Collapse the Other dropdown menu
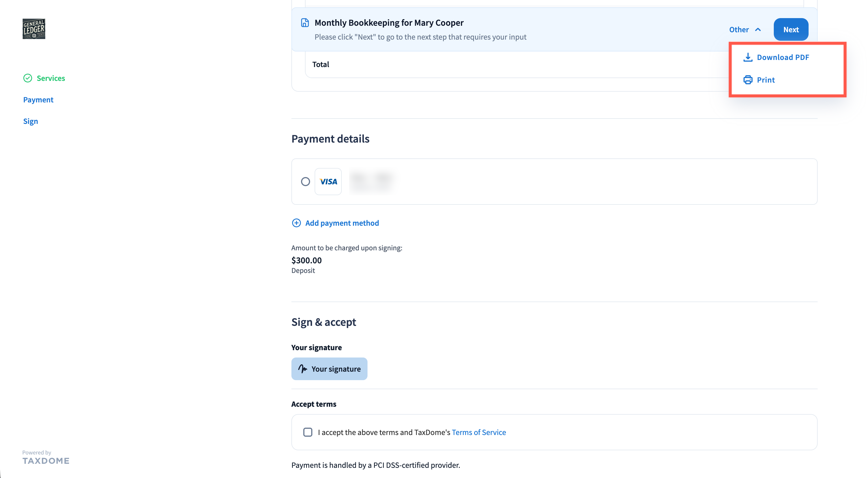The width and height of the screenshot is (868, 478). [745, 30]
